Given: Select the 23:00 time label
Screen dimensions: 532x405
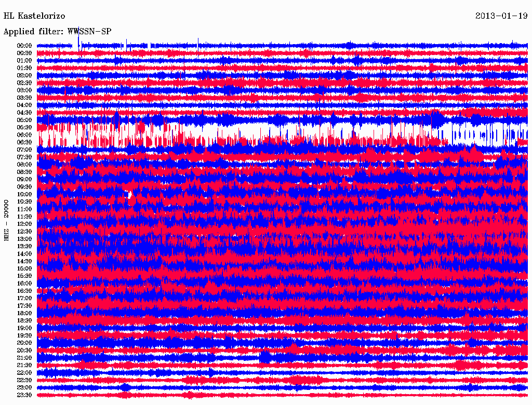Looking at the screenshot, I should [24, 388].
